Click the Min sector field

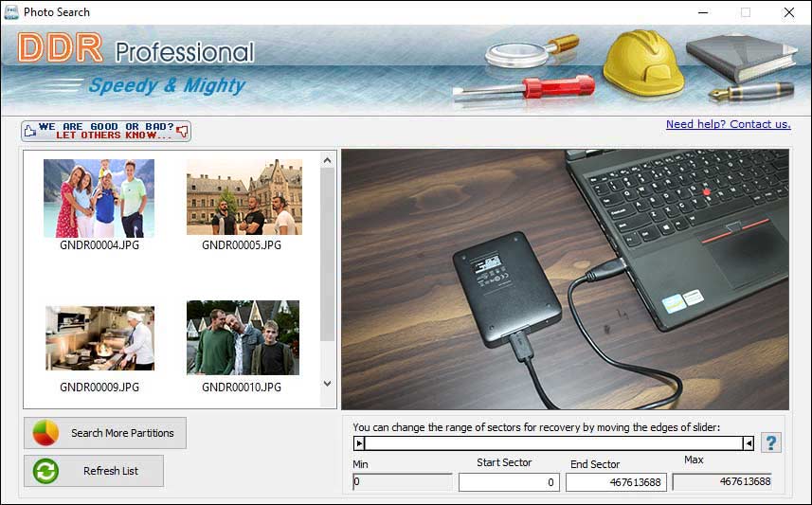point(403,481)
